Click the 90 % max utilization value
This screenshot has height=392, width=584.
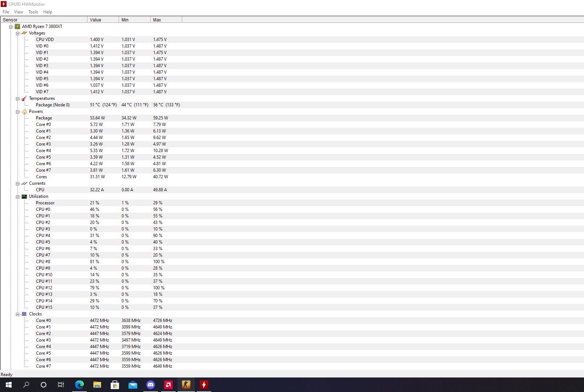pos(158,236)
